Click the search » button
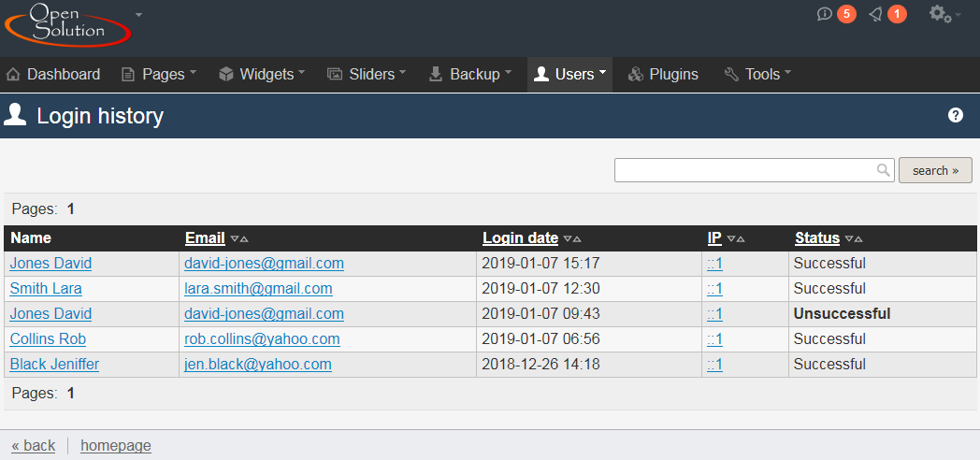 point(935,170)
